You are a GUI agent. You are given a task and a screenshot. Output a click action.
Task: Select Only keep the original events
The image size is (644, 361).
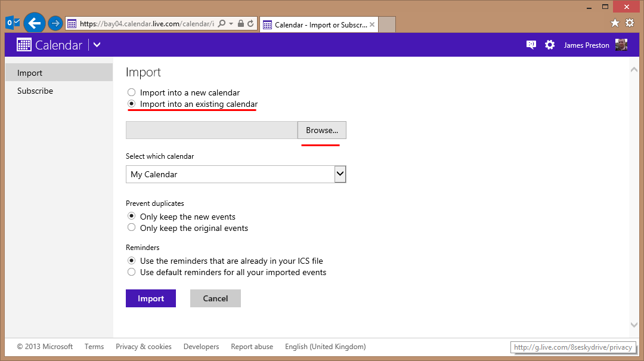pos(131,227)
